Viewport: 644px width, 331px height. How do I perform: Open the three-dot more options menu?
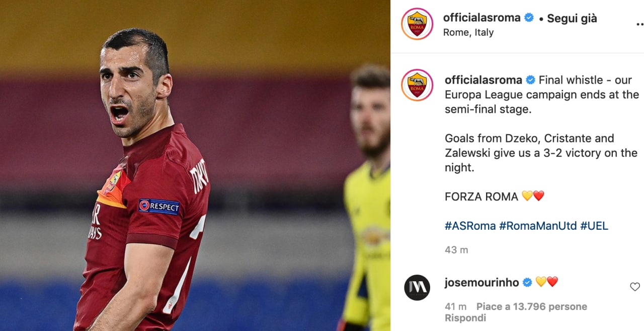click(x=639, y=24)
